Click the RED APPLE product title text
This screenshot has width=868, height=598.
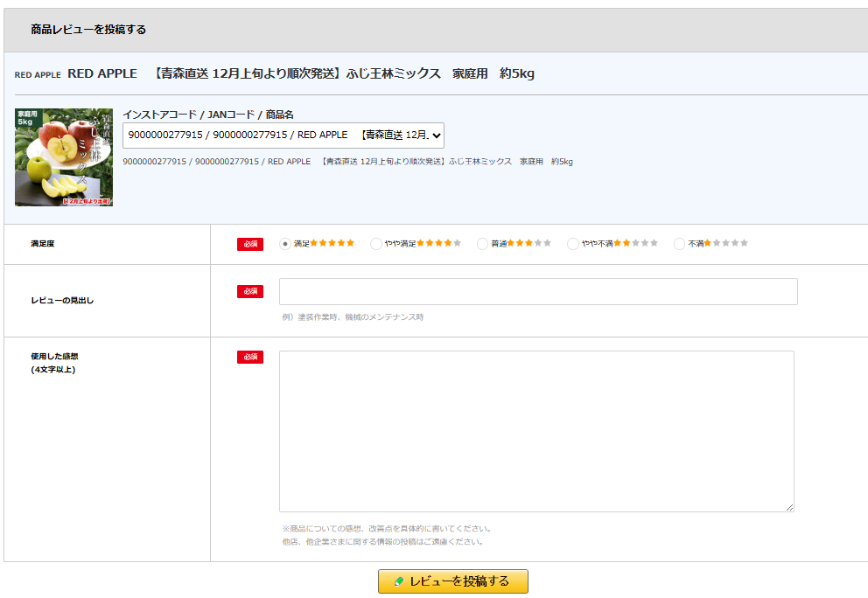[301, 73]
